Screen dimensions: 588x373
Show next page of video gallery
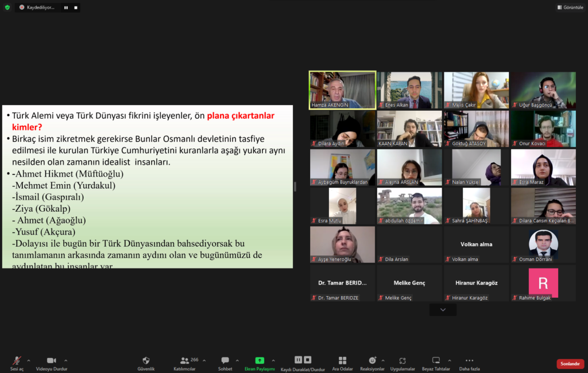[443, 310]
